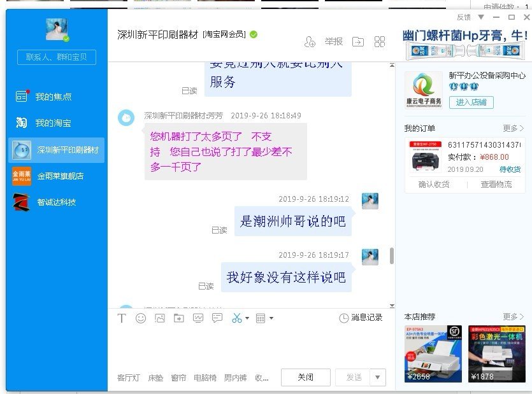Take a screenshot with the scissors icon

coord(236,318)
